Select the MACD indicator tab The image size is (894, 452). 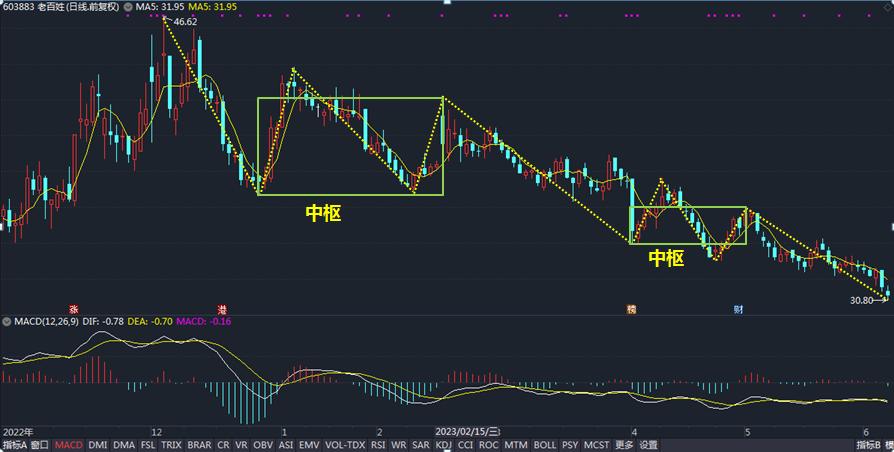(70, 445)
